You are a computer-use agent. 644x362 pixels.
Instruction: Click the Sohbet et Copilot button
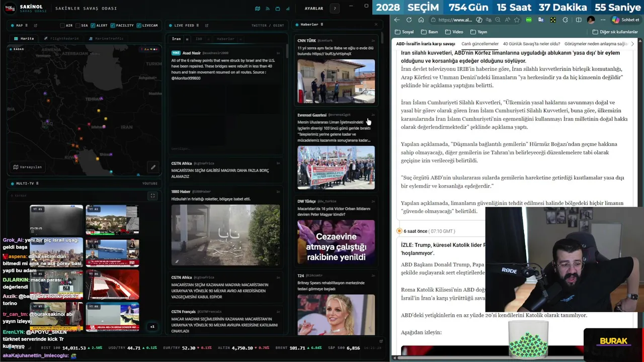point(625,20)
